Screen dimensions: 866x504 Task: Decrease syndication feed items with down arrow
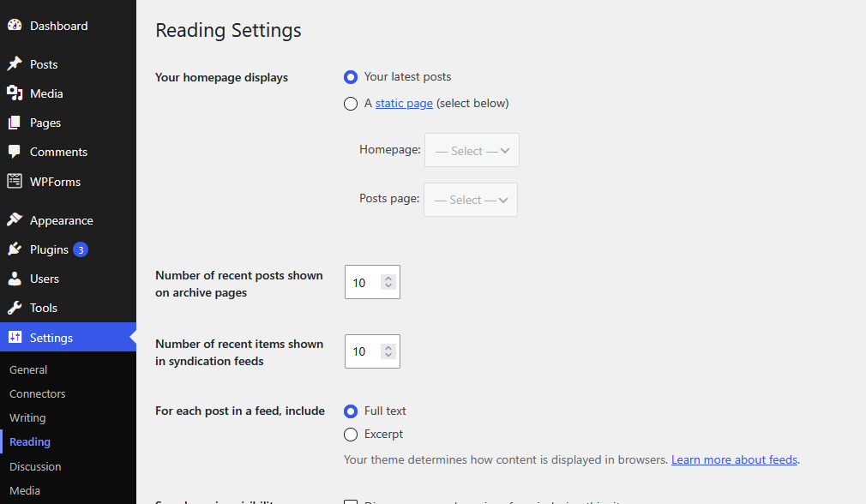(388, 355)
